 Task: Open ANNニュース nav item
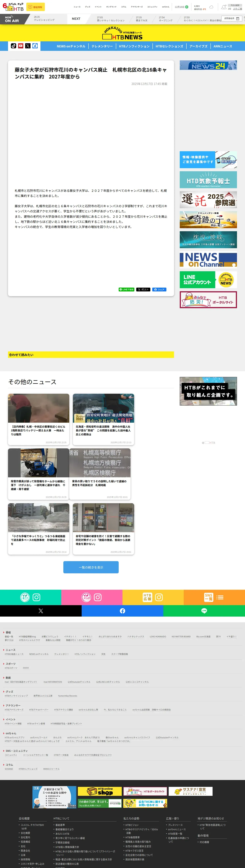[223, 46]
